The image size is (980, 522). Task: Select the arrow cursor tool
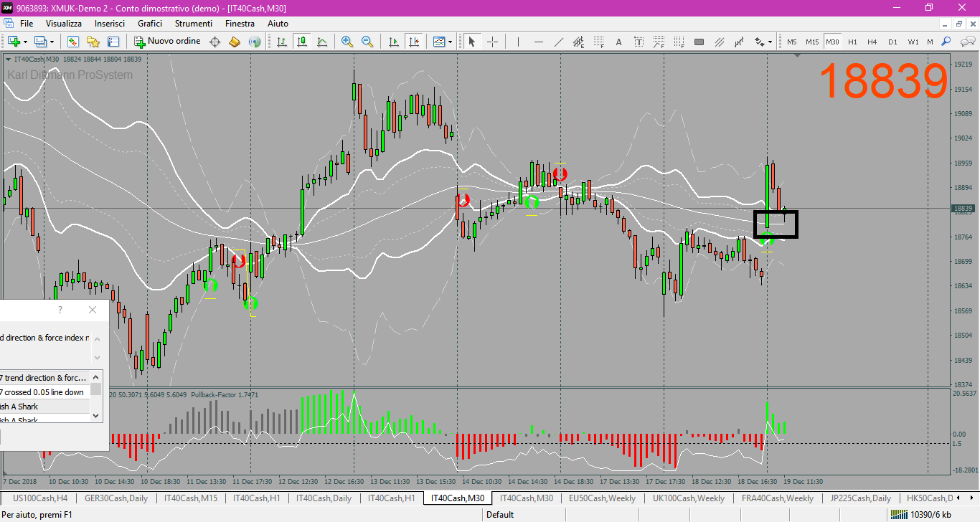[471, 42]
